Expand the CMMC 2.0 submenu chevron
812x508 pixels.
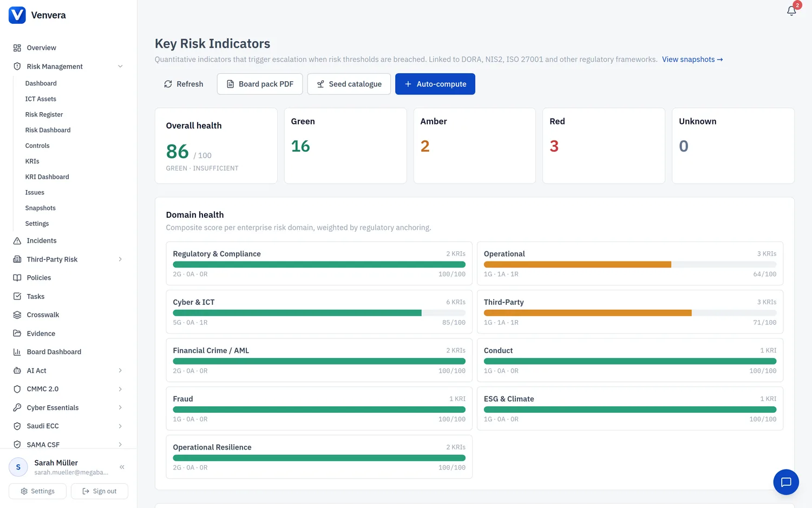pos(120,389)
